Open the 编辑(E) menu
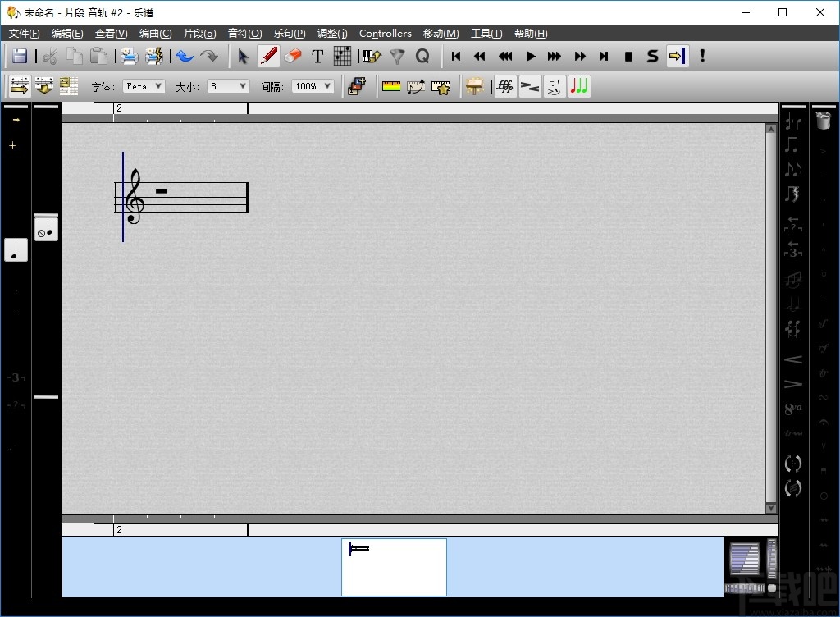 (67, 33)
